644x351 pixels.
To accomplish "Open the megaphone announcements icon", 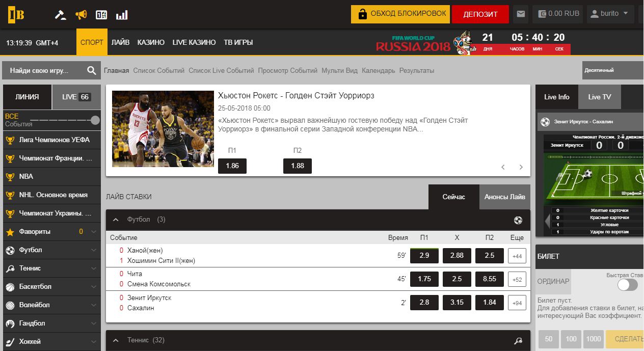I will pyautogui.click(x=81, y=15).
